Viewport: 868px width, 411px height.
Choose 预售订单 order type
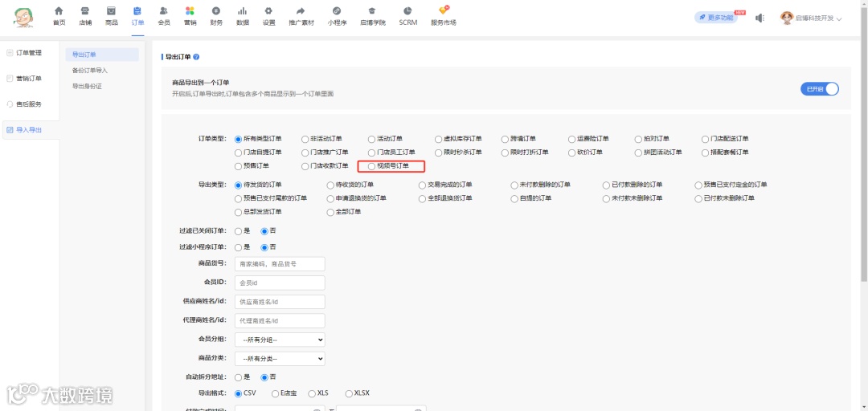239,165
